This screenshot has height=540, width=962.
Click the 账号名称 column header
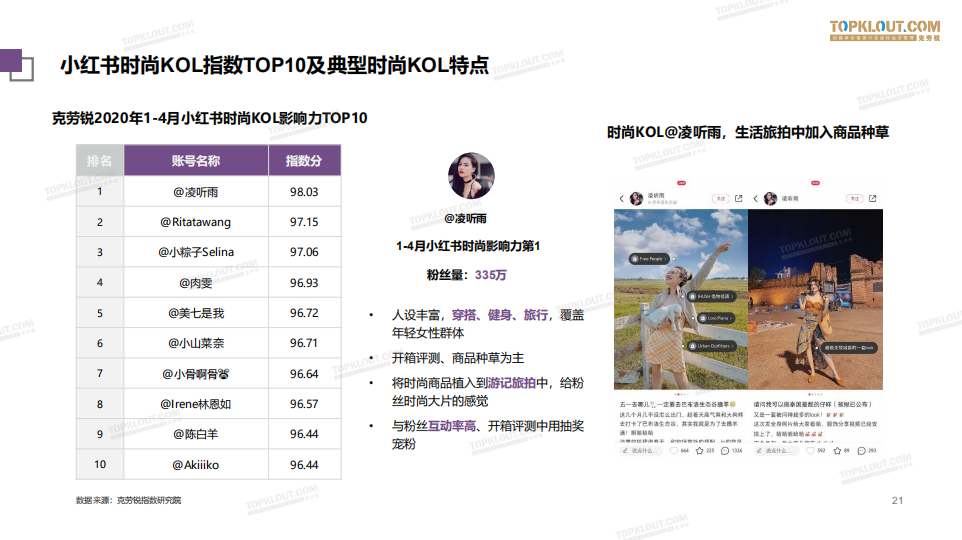coord(196,161)
